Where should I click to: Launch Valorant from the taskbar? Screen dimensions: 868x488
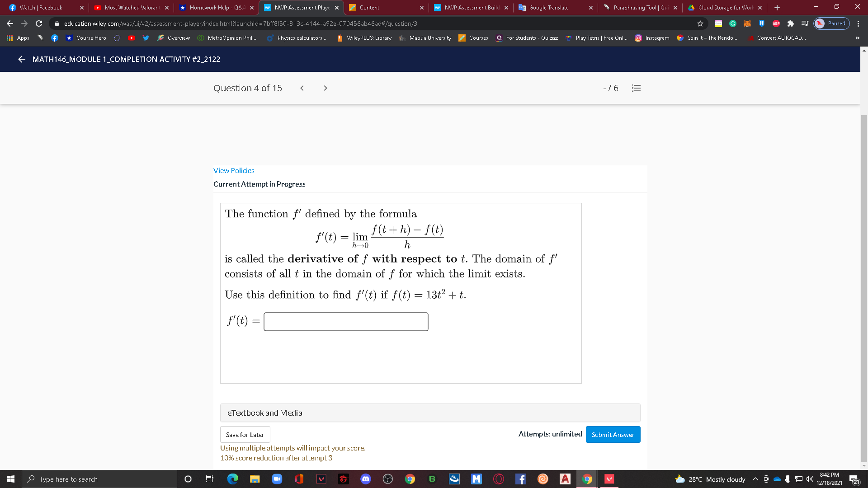[x=321, y=479]
